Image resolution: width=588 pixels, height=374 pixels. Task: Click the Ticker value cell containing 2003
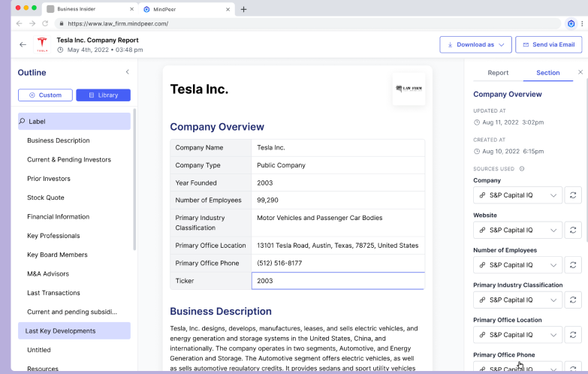click(x=338, y=281)
